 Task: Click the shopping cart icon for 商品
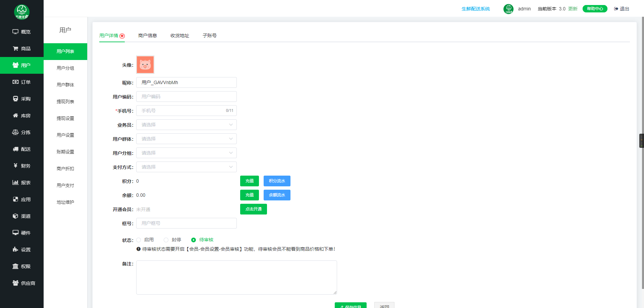15,49
